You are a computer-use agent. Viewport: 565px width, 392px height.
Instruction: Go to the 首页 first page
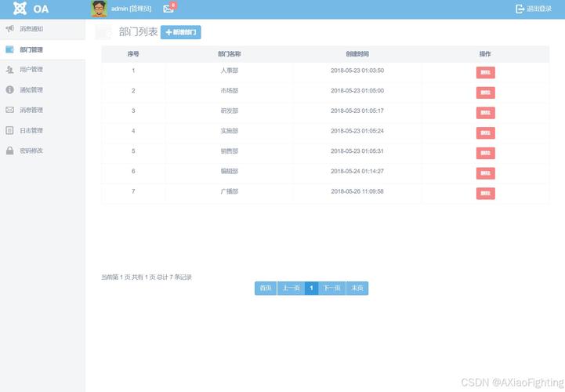[266, 289]
